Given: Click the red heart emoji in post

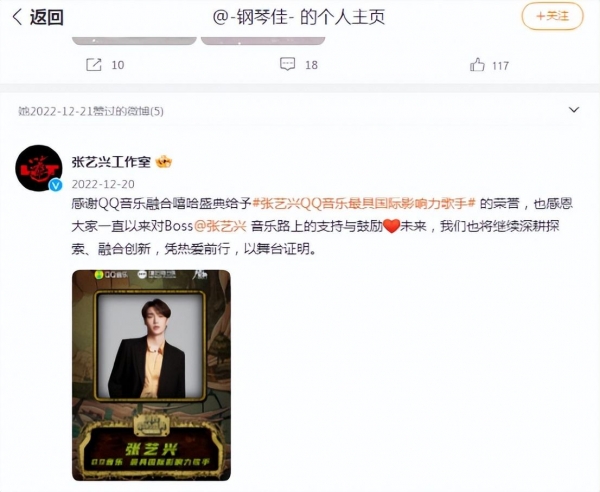Looking at the screenshot, I should [x=391, y=226].
